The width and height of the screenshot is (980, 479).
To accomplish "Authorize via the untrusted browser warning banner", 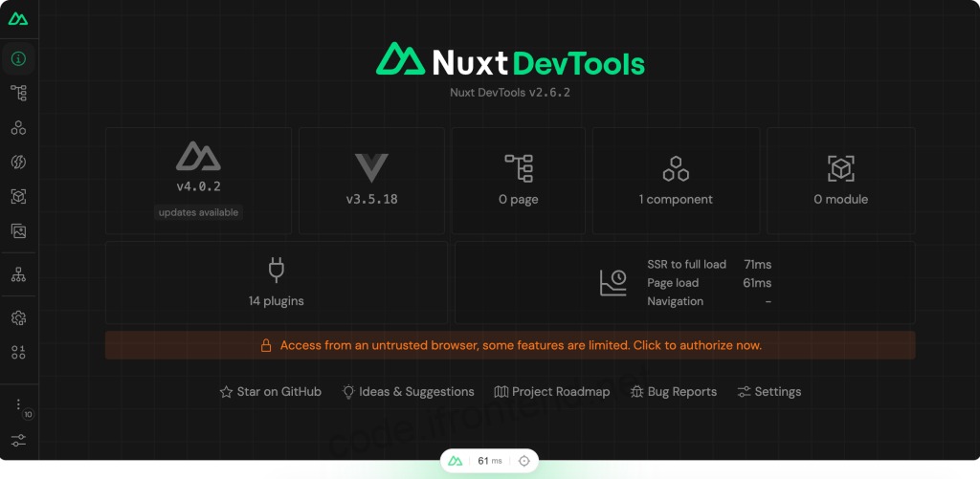I will 510,345.
